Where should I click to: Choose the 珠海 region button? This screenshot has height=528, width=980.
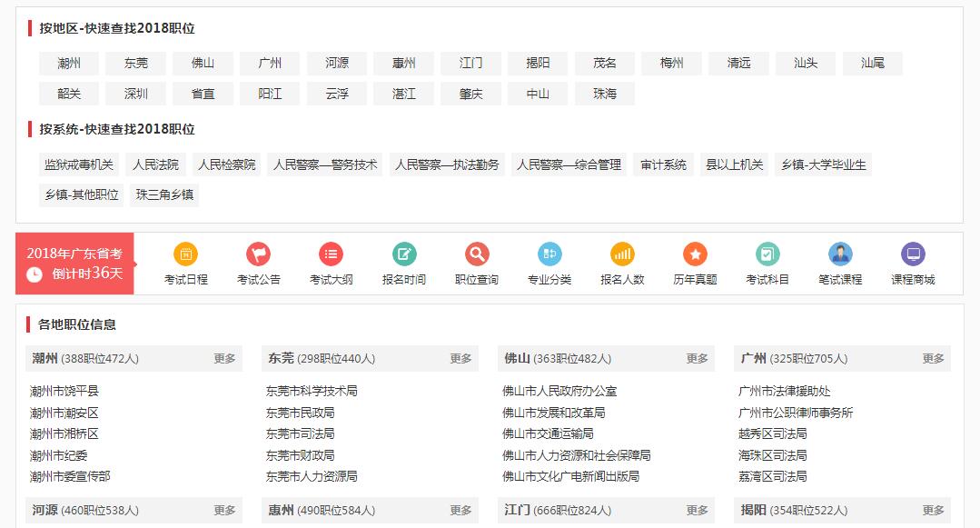pyautogui.click(x=604, y=94)
